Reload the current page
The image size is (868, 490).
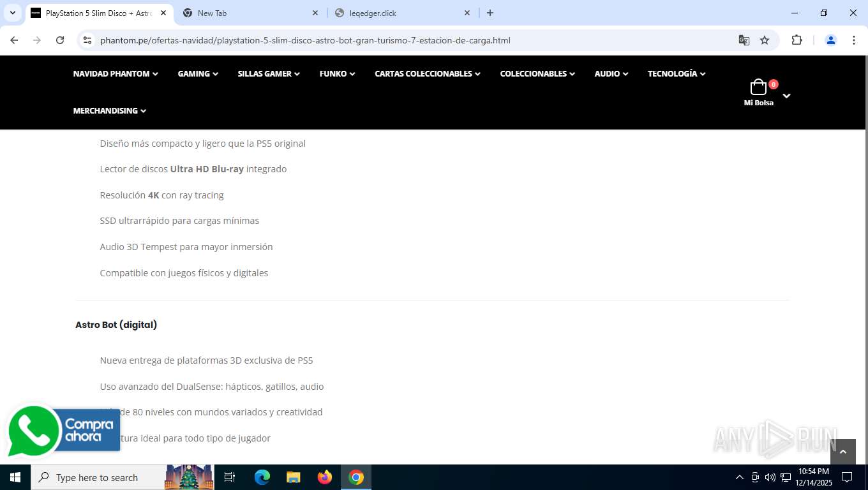click(60, 40)
